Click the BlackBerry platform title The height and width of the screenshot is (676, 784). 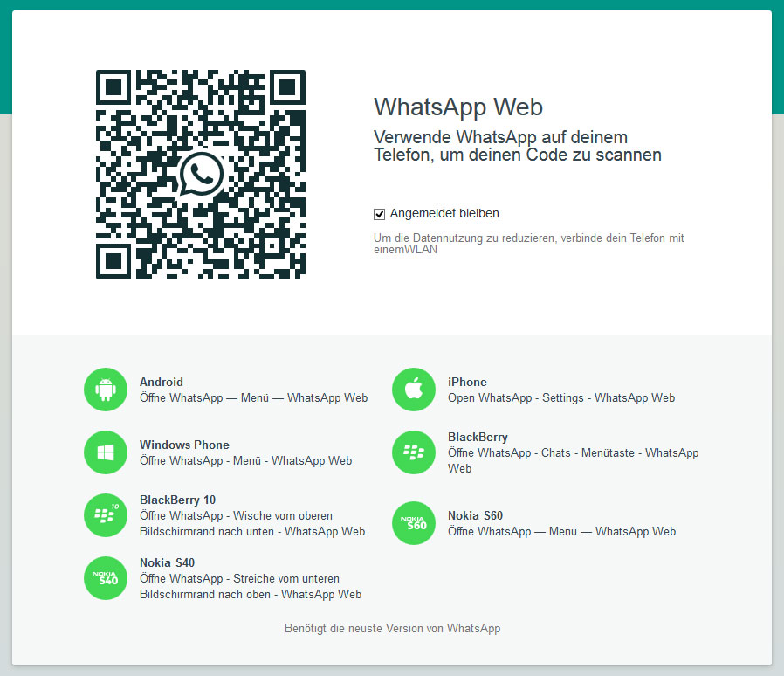(x=478, y=437)
